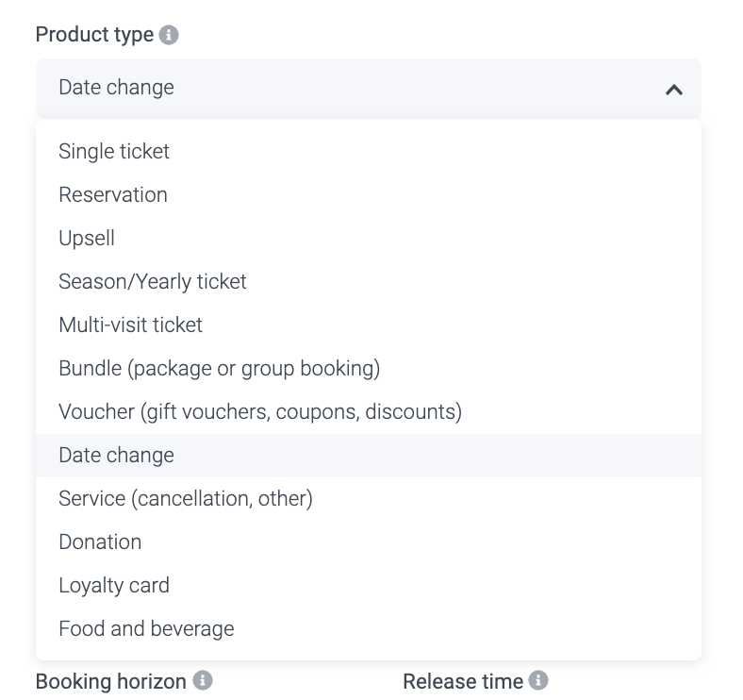Image resolution: width=743 pixels, height=700 pixels.
Task: Select the Single ticket option
Action: [x=114, y=151]
